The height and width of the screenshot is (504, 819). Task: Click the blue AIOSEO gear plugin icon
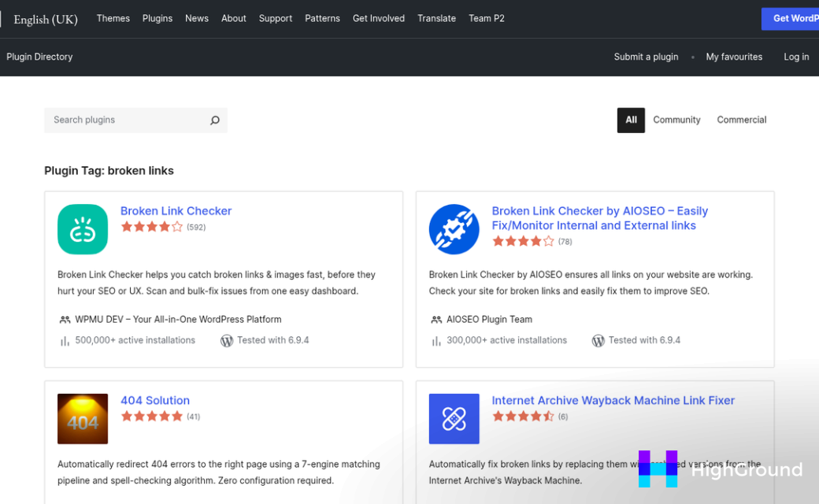(454, 229)
